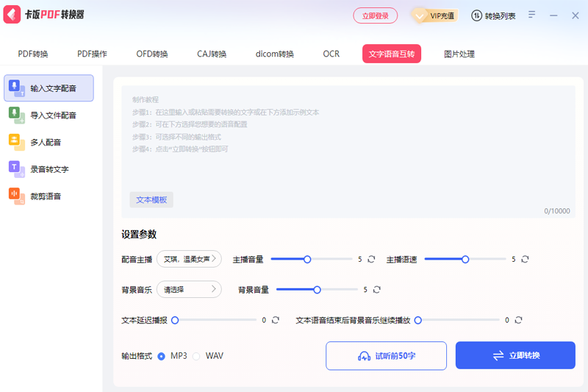Click the 文本延迟播报 slider handle
Screen dimensions: 588x392
tap(175, 320)
